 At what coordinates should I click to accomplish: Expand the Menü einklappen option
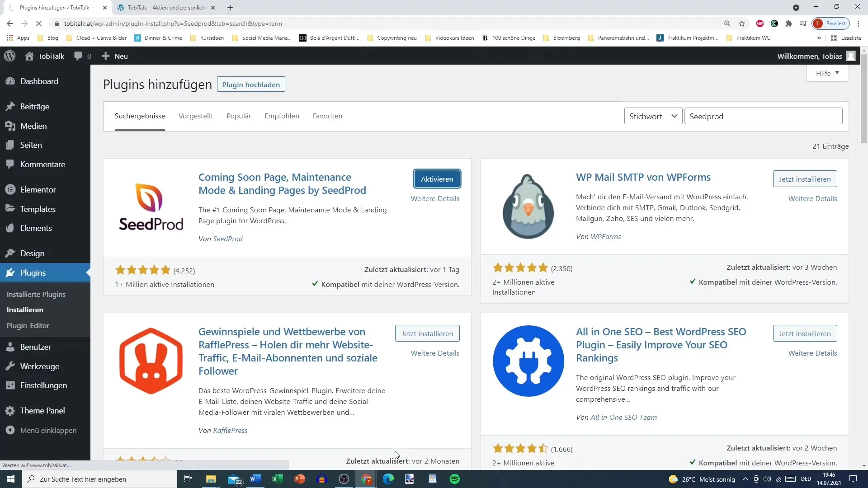coord(48,430)
